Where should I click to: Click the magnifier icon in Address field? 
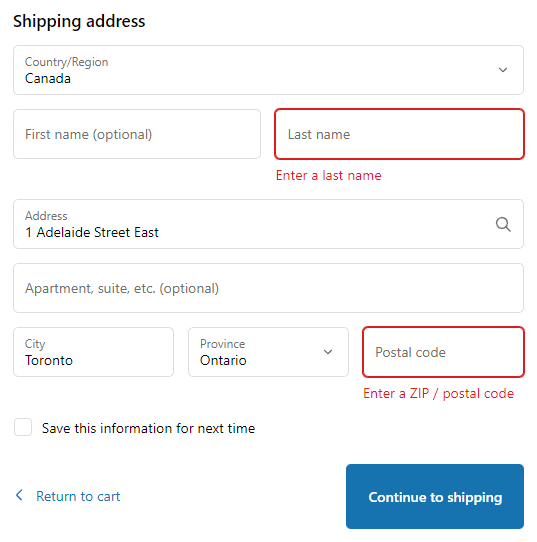[x=503, y=224]
